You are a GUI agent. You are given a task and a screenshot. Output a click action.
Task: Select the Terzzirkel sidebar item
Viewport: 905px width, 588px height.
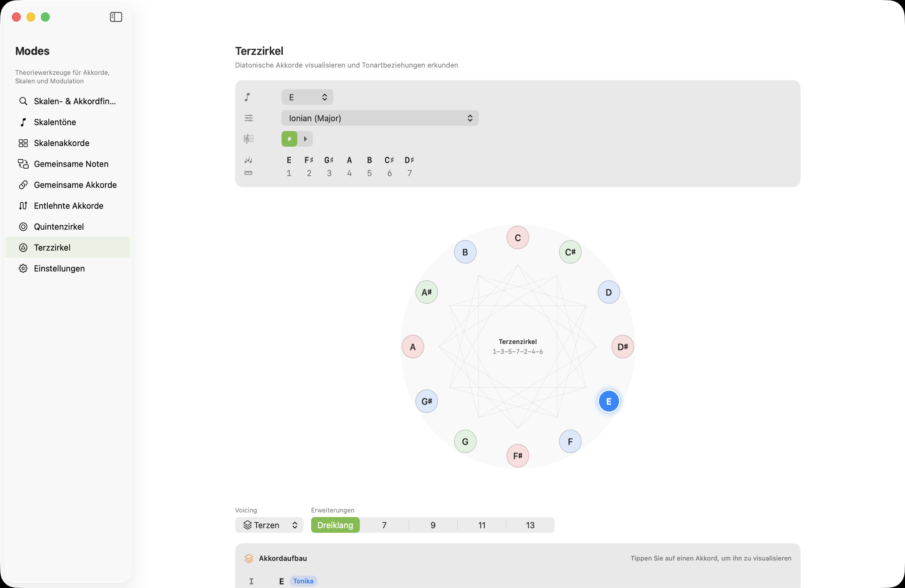(52, 247)
